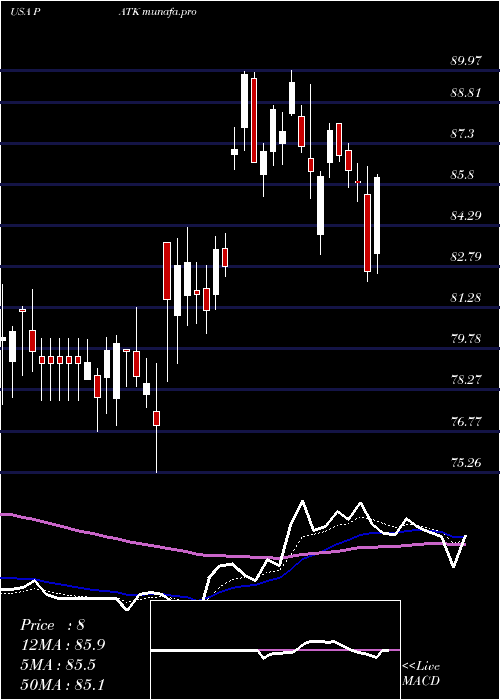
Task: Click the 76.77 price axis label
Action: [466, 421]
